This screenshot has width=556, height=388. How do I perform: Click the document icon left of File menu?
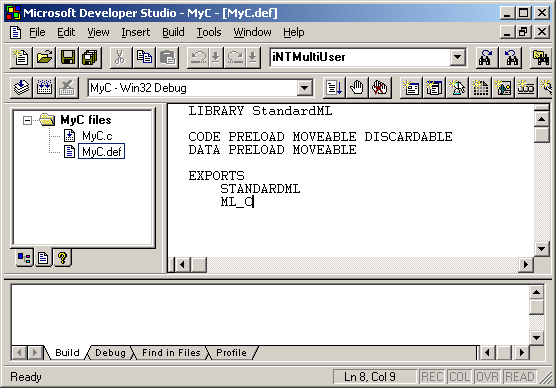(x=15, y=32)
